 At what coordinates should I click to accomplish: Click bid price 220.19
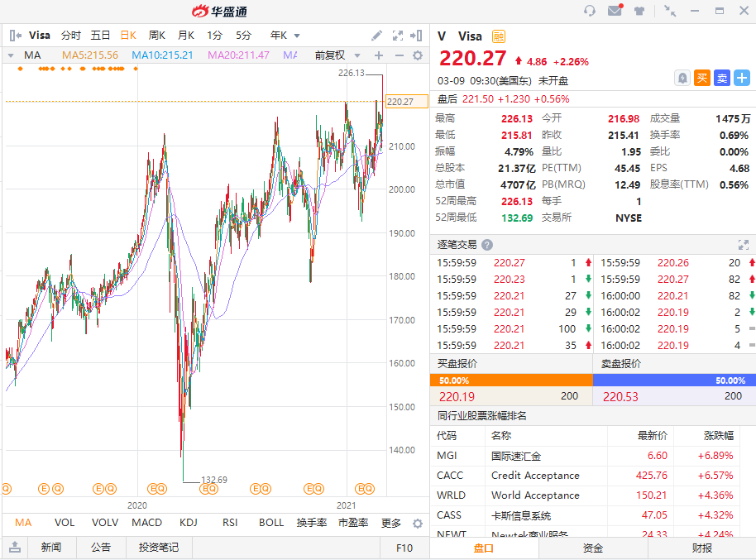[457, 396]
